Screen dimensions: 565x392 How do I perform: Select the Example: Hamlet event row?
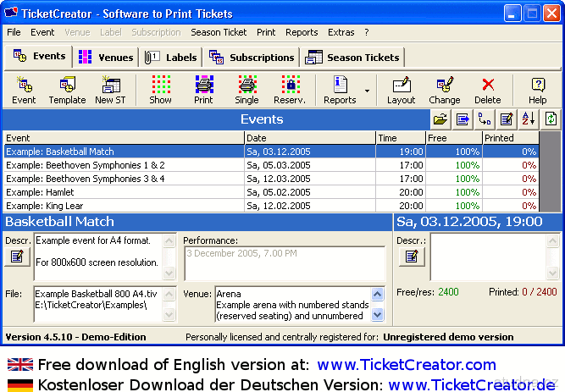(124, 192)
